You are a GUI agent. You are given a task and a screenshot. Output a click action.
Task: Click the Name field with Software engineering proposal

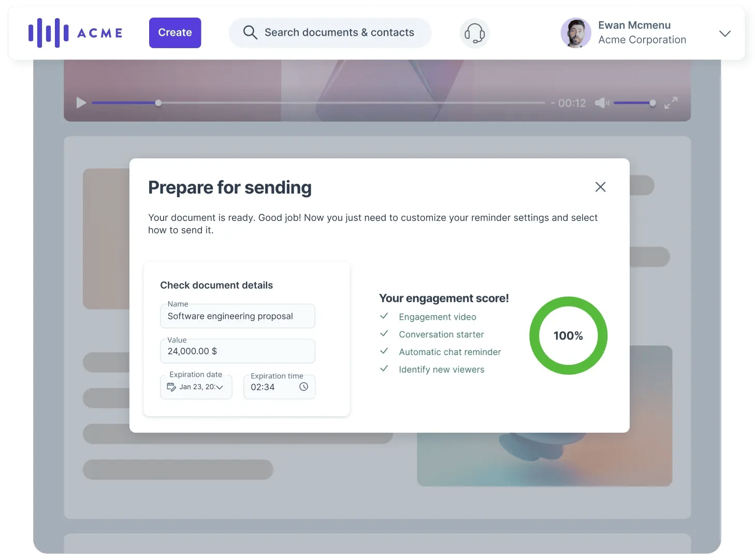point(238,316)
